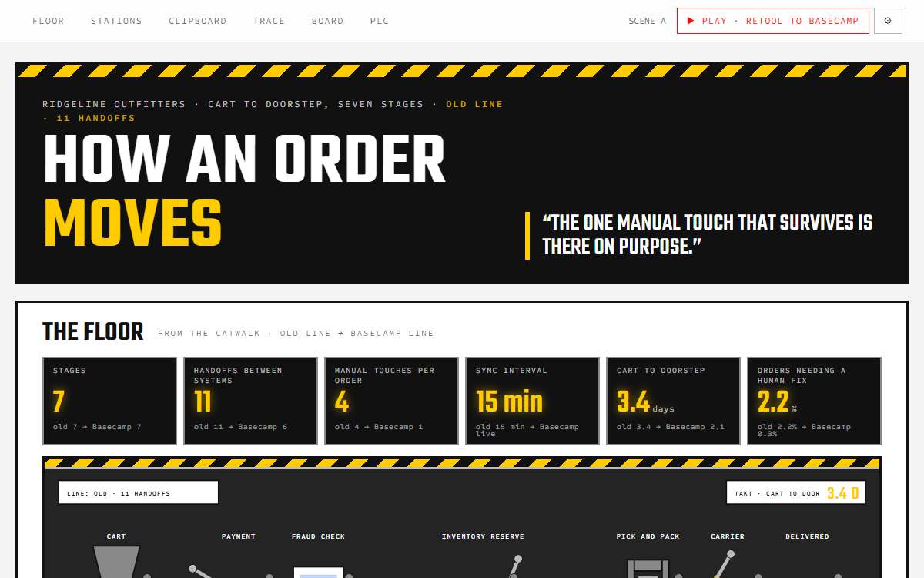Image resolution: width=924 pixels, height=578 pixels.
Task: Click the Inventory Reserve stage label
Action: click(483, 536)
